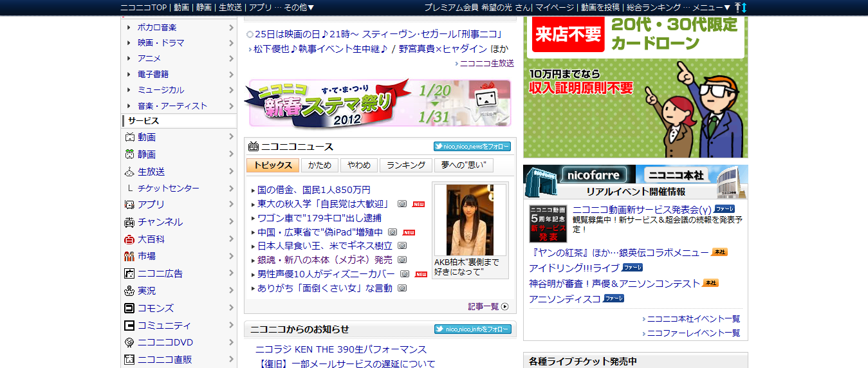Open ニコニコ本社イベント一覧 link
This screenshot has height=368, width=868.
694,318
